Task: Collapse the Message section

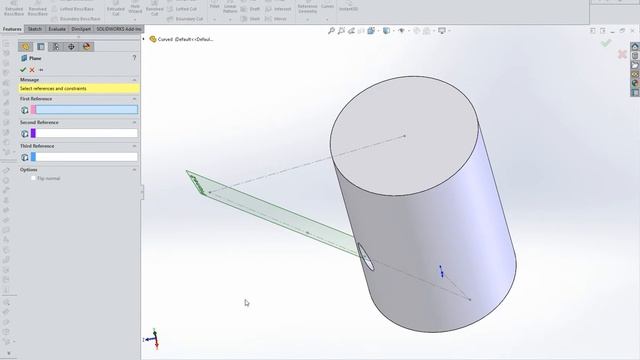Action: pyautogui.click(x=134, y=80)
